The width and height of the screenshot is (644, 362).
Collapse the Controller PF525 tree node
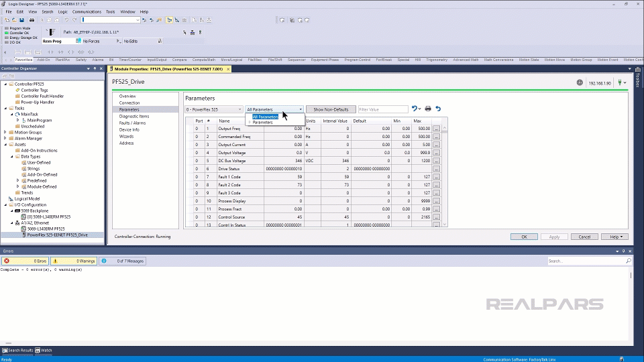pyautogui.click(x=6, y=84)
